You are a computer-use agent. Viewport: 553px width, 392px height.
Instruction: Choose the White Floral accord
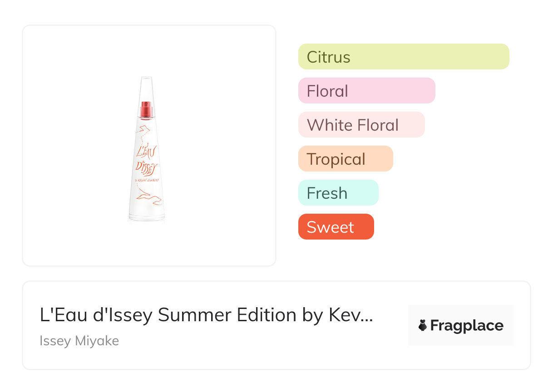point(361,125)
